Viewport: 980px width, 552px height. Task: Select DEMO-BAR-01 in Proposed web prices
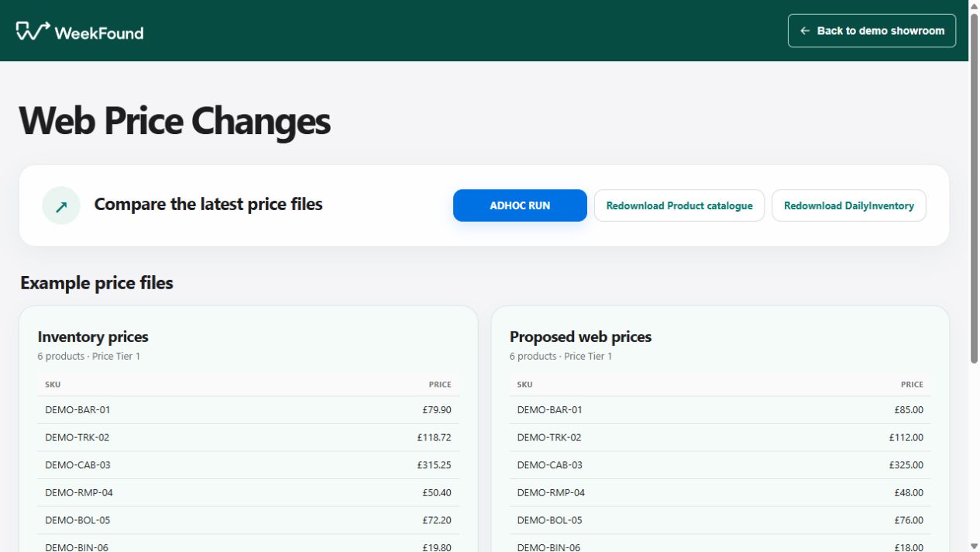click(549, 410)
